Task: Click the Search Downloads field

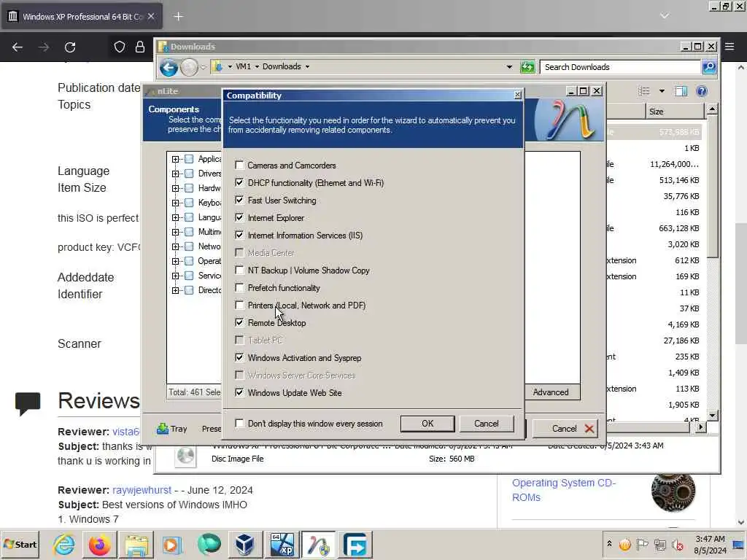Action: pos(620,67)
